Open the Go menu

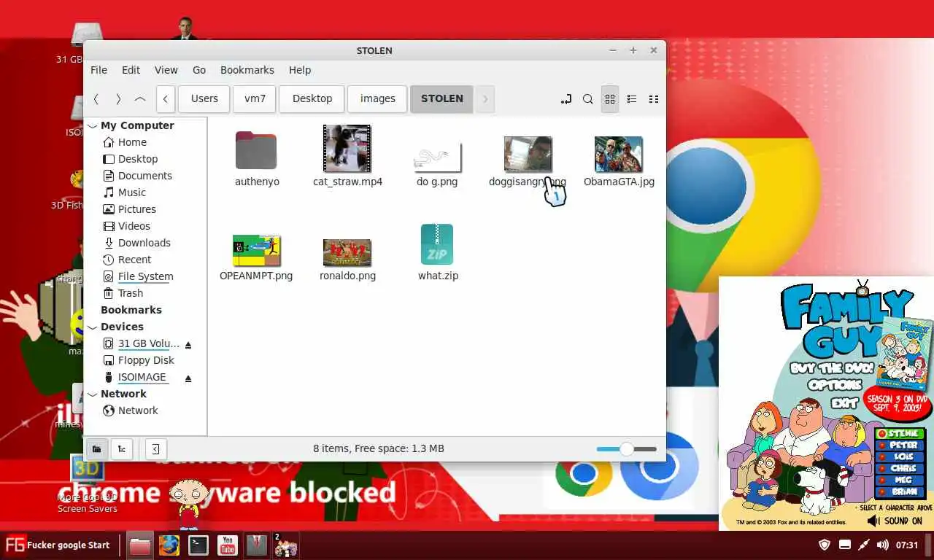pyautogui.click(x=199, y=70)
